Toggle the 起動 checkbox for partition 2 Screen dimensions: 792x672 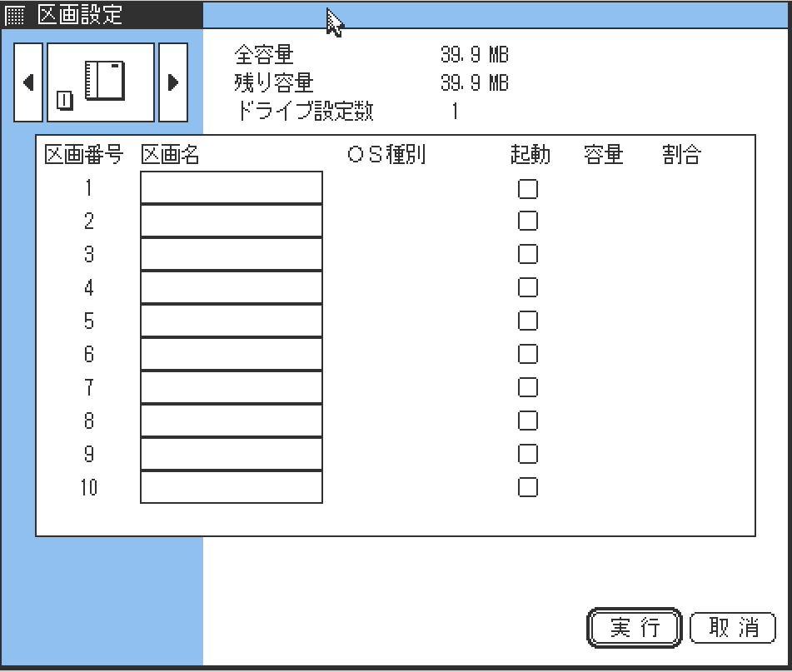(x=528, y=222)
